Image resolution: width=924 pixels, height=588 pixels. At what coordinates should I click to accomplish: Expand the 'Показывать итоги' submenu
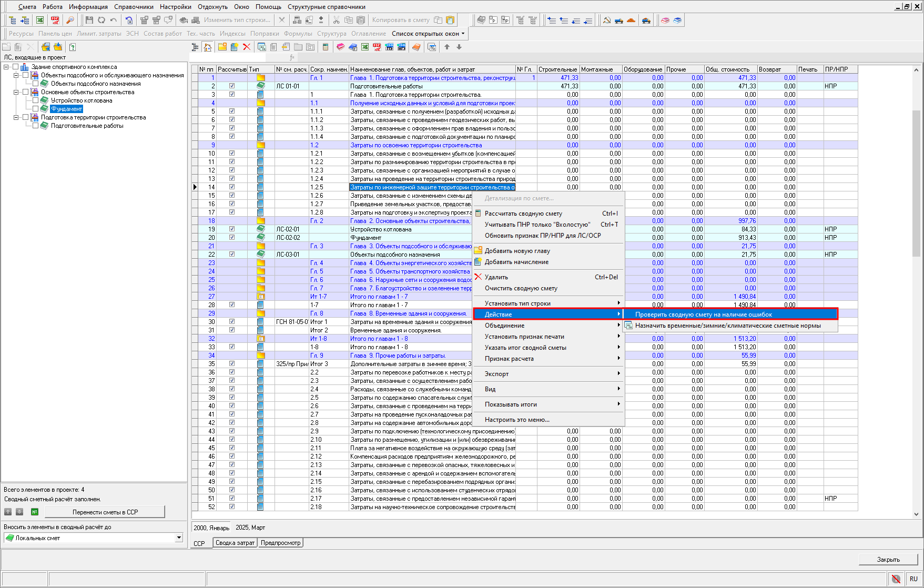pos(549,404)
